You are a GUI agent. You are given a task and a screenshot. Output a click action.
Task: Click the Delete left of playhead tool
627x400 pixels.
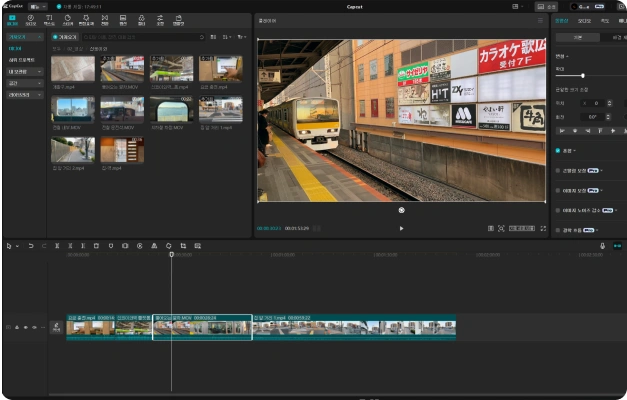pyautogui.click(x=70, y=246)
